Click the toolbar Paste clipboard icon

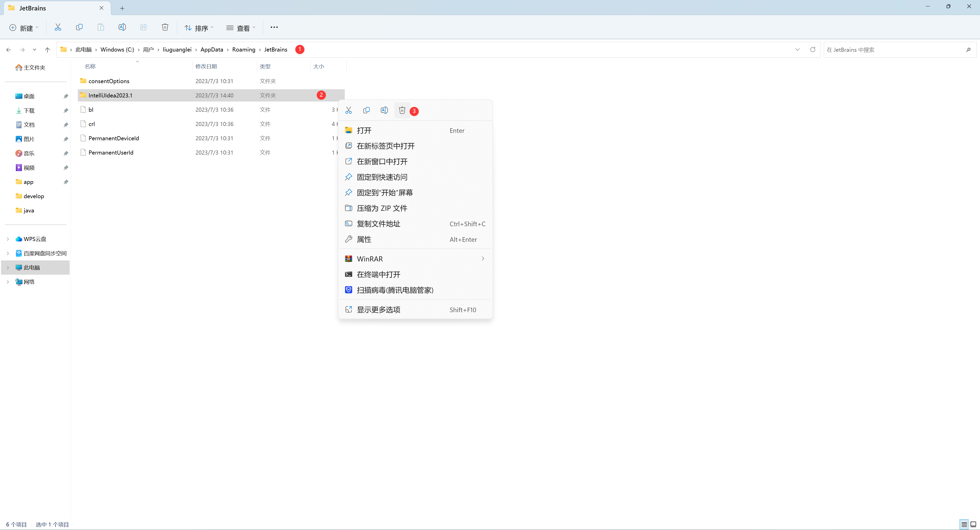101,27
